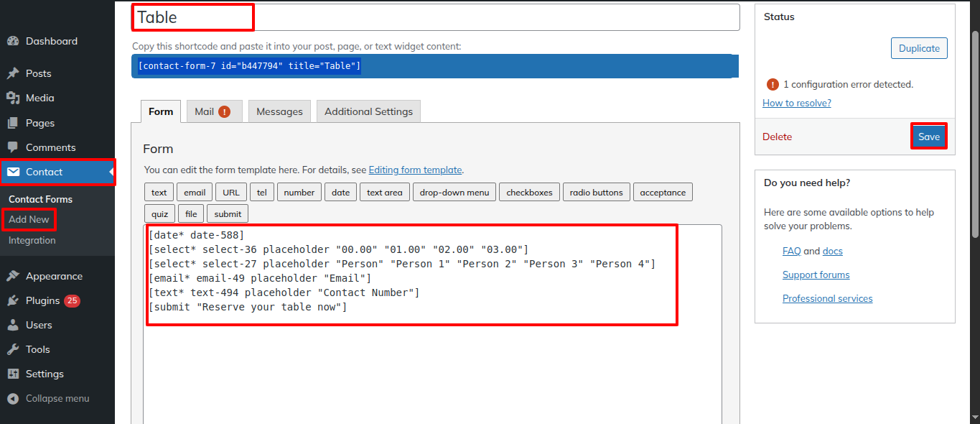Insert a number form tag

(299, 192)
